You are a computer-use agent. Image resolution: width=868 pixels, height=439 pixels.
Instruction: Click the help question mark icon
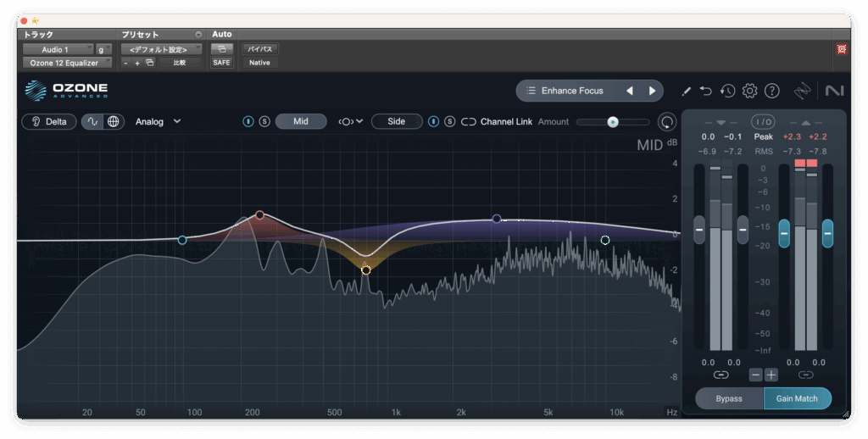(x=771, y=91)
